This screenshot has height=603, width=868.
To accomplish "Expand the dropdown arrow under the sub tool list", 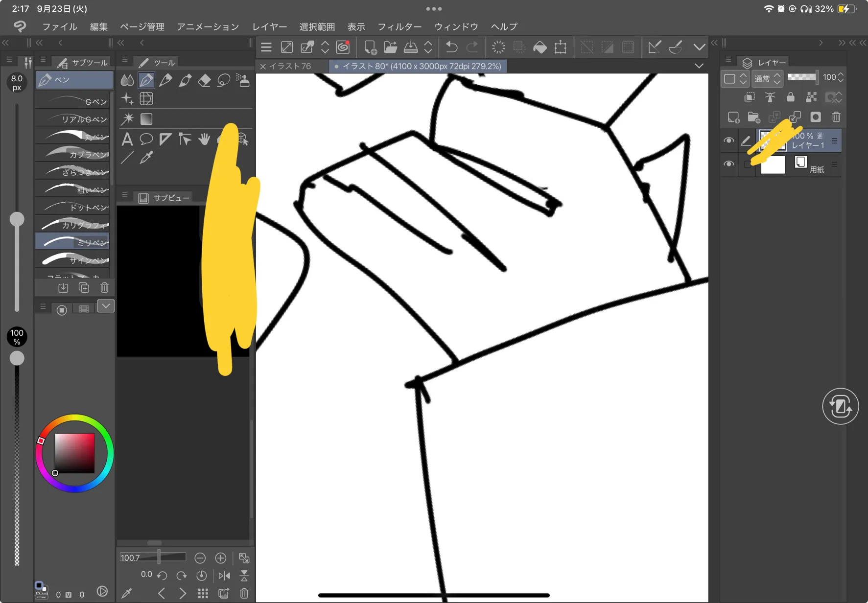I will 106,306.
